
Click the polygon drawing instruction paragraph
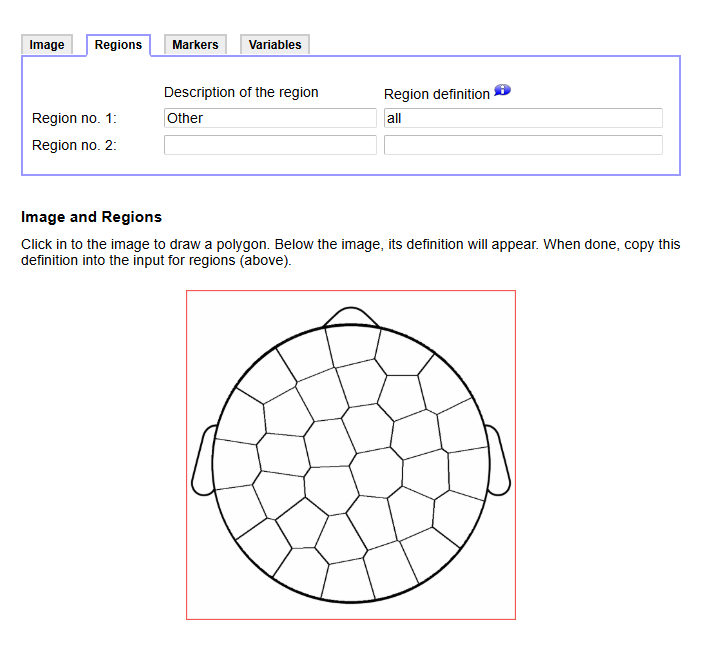point(350,252)
